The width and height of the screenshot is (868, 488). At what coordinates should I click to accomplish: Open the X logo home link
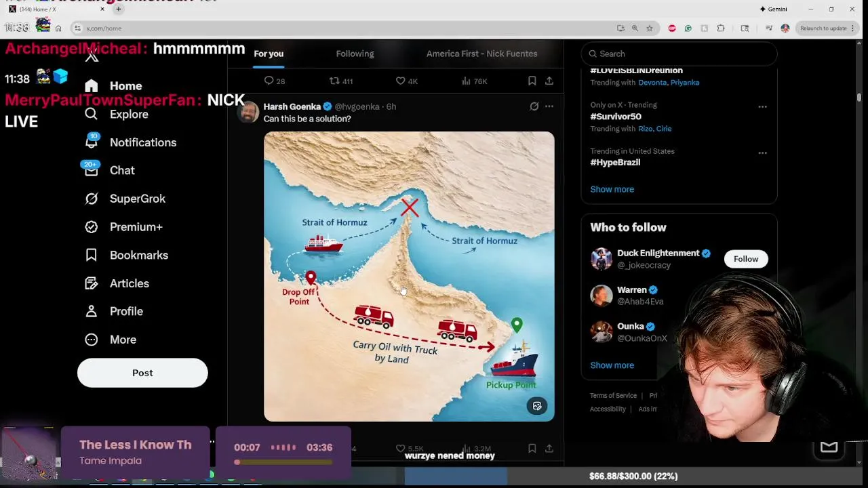click(92, 56)
